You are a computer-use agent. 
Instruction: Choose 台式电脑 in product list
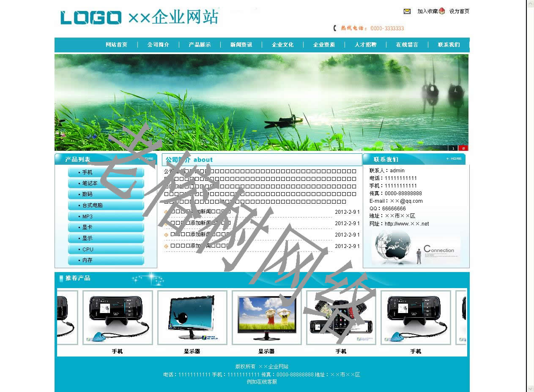pyautogui.click(x=106, y=205)
